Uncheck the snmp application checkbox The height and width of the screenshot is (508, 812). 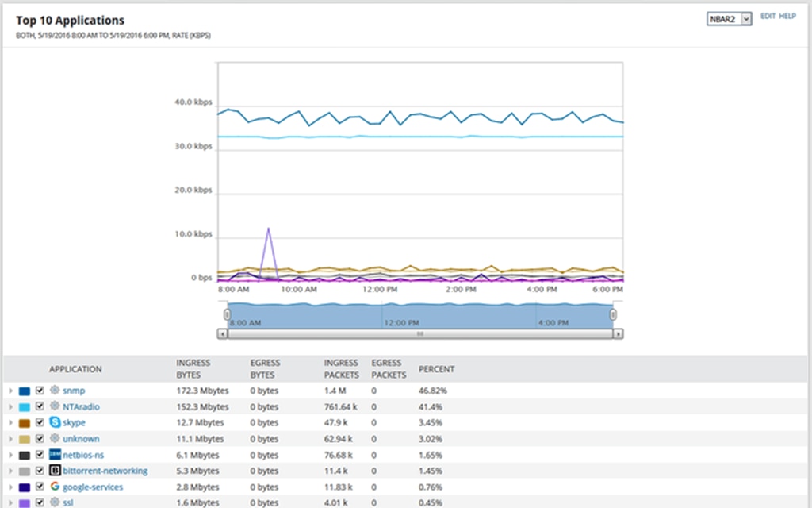coord(40,390)
